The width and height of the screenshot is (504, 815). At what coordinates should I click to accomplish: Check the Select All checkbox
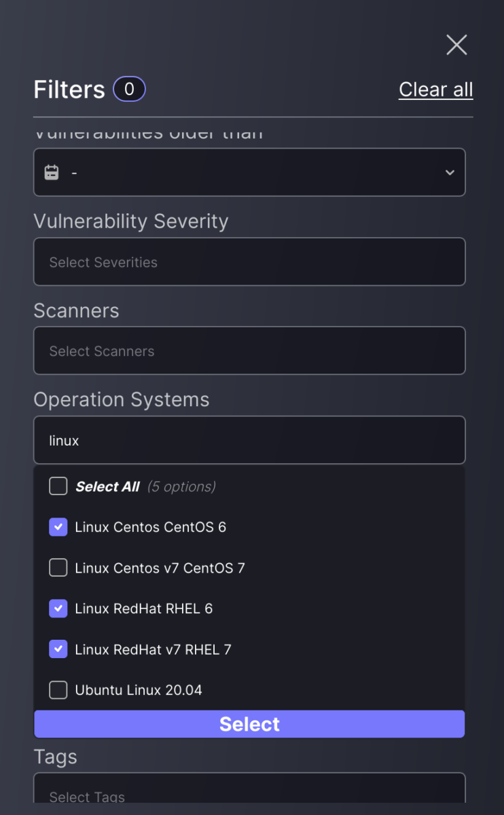click(x=58, y=486)
